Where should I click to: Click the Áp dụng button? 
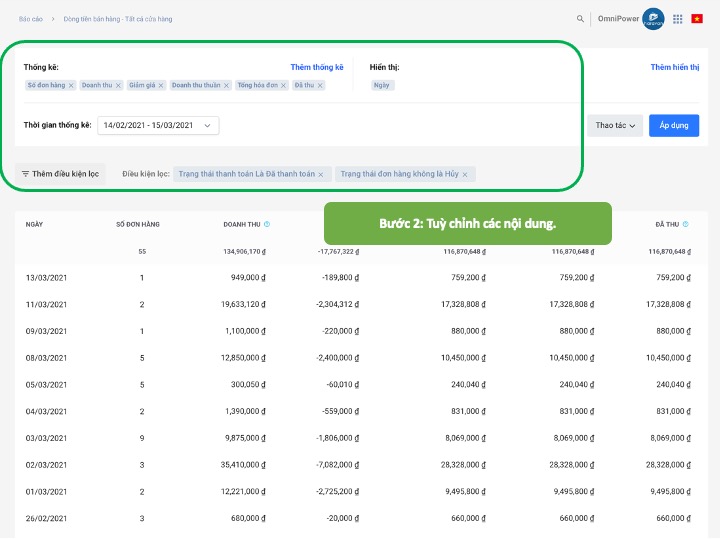coord(673,126)
